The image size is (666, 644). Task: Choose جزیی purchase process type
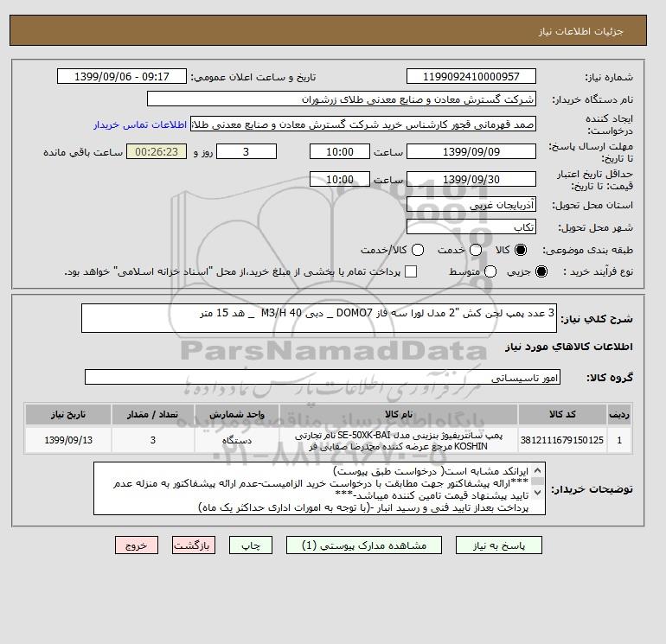[x=541, y=271]
